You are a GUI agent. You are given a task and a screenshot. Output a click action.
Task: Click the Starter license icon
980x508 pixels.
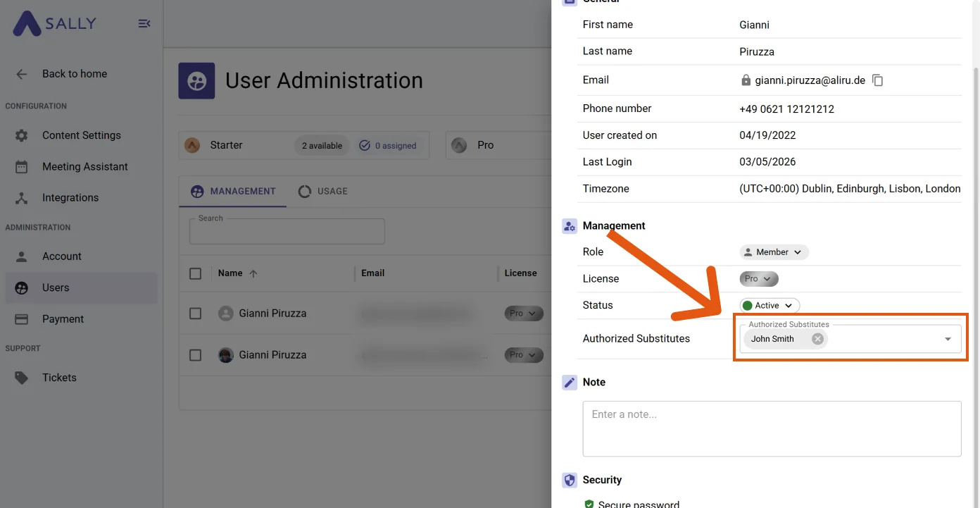pyautogui.click(x=192, y=145)
